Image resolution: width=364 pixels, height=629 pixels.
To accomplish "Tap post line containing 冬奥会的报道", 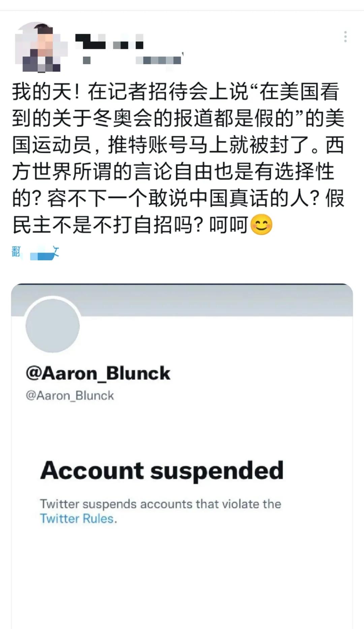I will (178, 118).
